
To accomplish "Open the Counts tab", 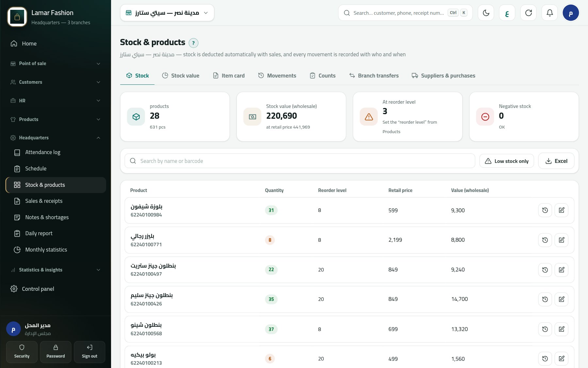I will pyautogui.click(x=323, y=76).
